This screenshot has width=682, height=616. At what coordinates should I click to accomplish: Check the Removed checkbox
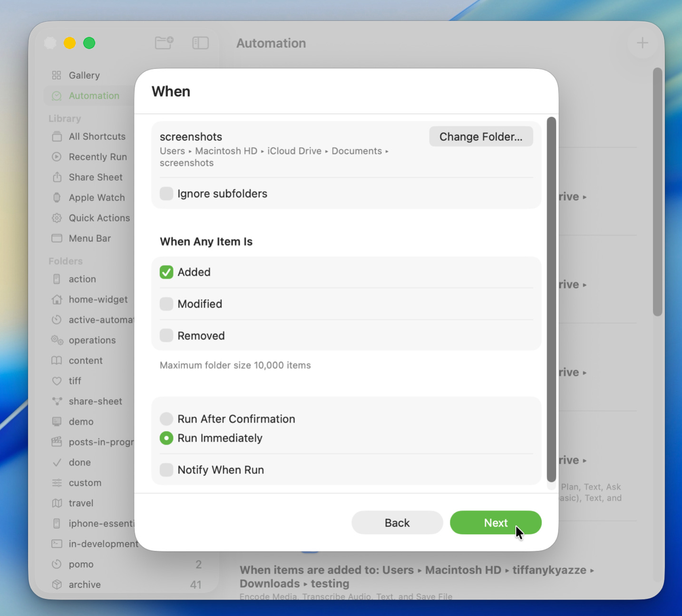coord(166,336)
